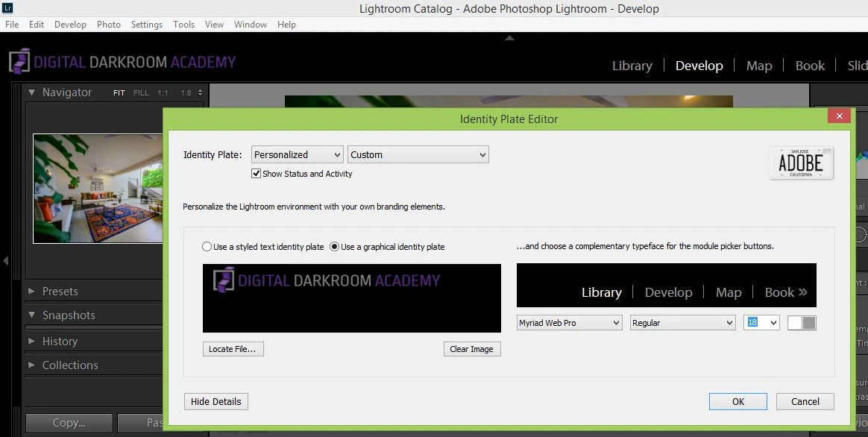
Task: Click Library in the module picker preview
Action: tap(602, 292)
